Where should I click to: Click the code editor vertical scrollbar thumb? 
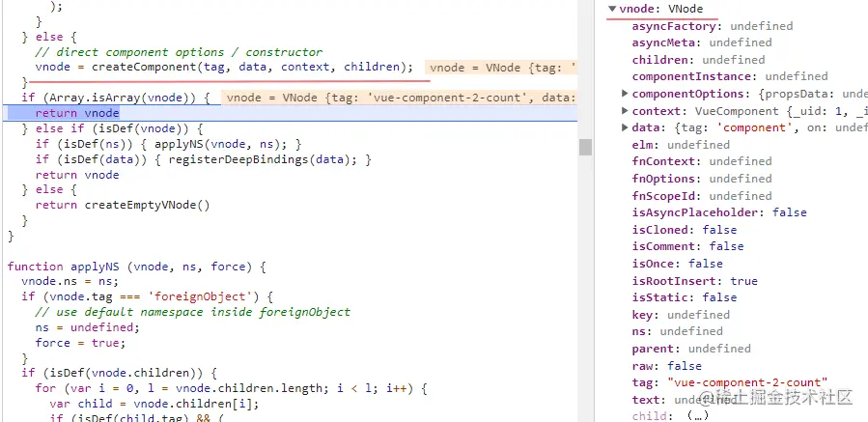[585, 148]
